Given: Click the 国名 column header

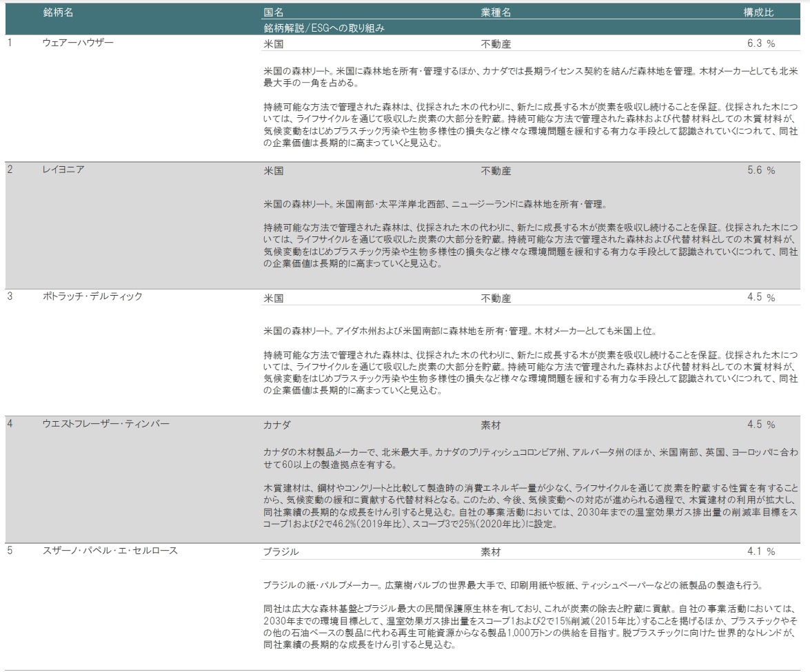Looking at the screenshot, I should [273, 12].
